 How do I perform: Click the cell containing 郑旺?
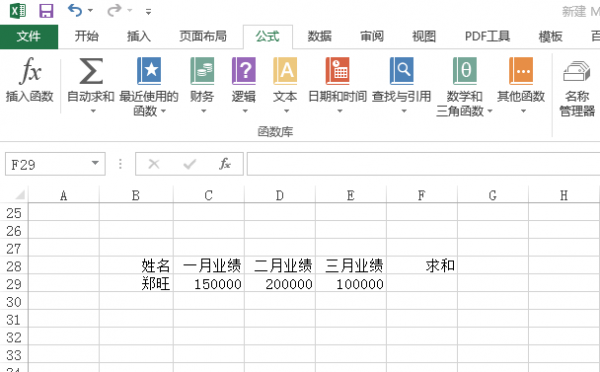(136, 284)
